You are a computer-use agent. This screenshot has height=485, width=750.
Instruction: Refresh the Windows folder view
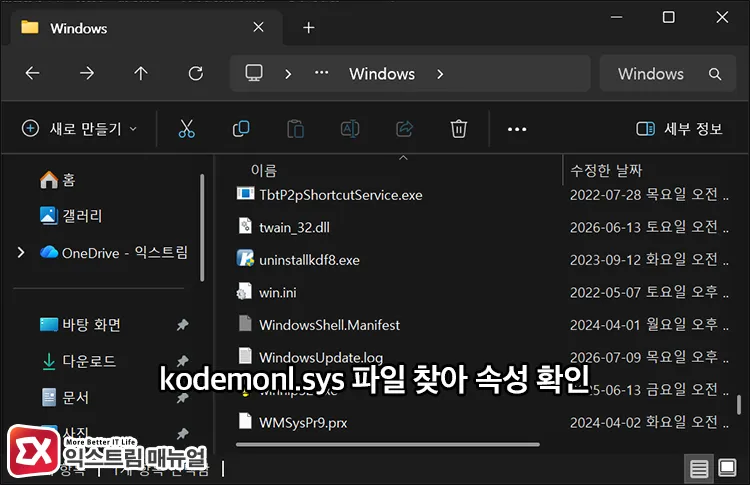pyautogui.click(x=196, y=73)
